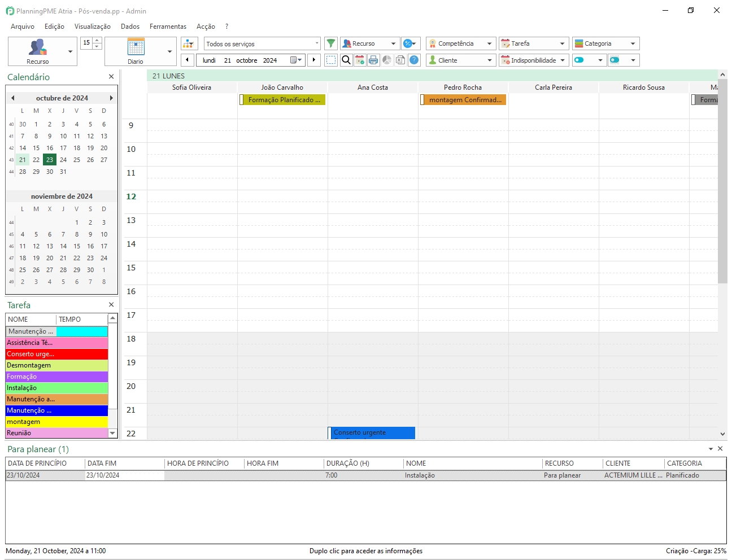Go to next month in mini calendar

[x=111, y=98]
